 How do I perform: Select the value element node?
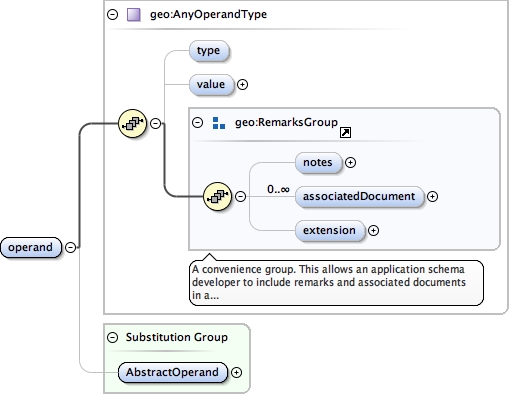(211, 84)
